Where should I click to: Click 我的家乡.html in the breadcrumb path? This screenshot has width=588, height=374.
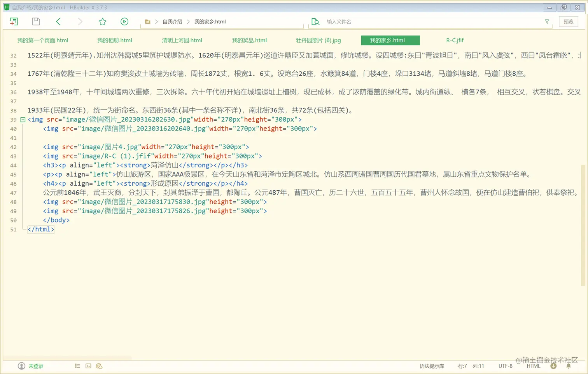click(x=210, y=22)
